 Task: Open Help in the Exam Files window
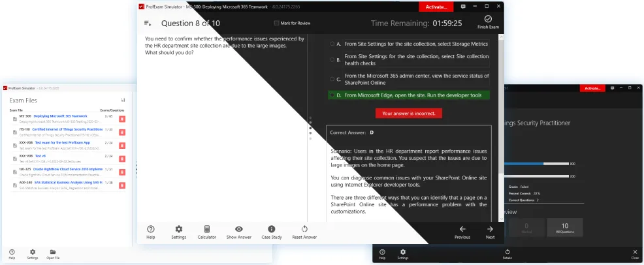[12, 255]
